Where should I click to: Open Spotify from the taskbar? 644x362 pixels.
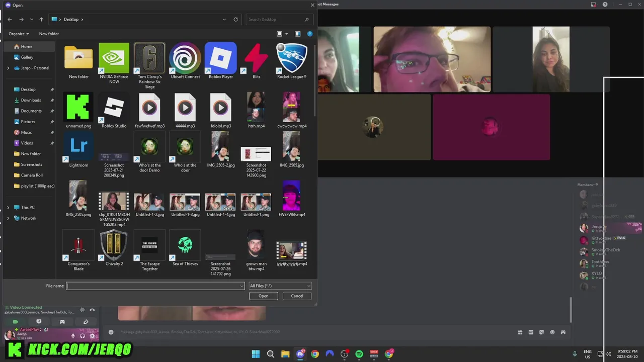point(359,354)
